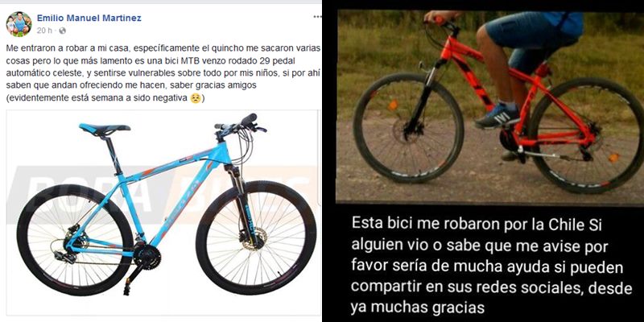This screenshot has height=322, width=644.
Task: Click the orange reflector on rear wheel
Action: (x=613, y=158)
